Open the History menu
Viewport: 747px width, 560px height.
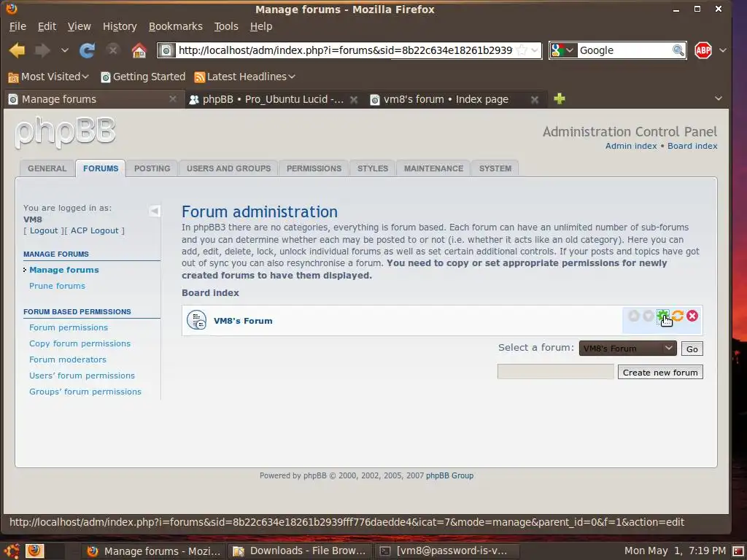click(x=120, y=26)
